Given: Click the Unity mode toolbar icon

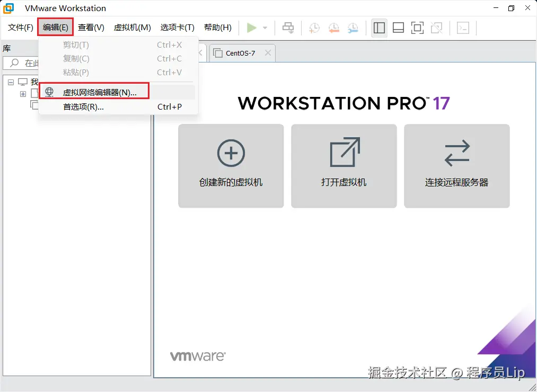Looking at the screenshot, I should 436,28.
